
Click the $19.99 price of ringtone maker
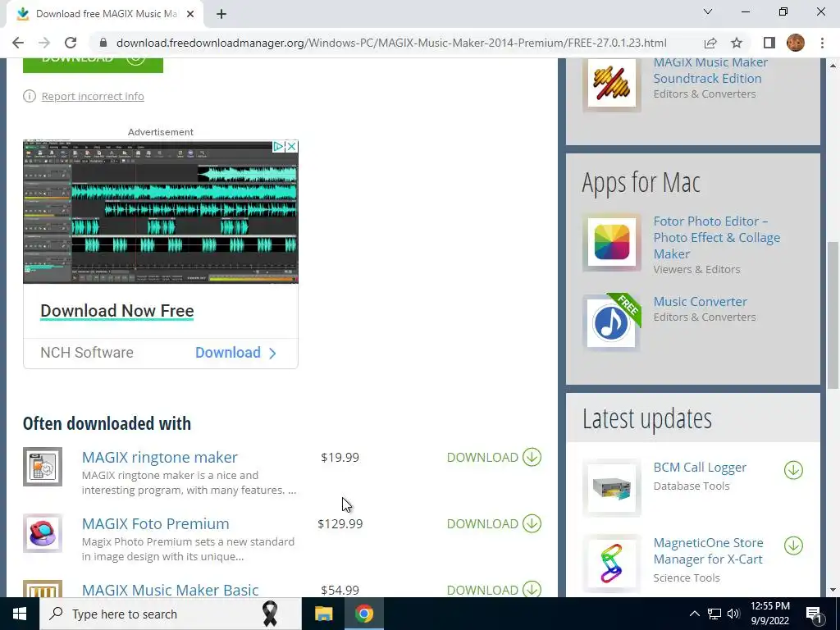pyautogui.click(x=340, y=458)
